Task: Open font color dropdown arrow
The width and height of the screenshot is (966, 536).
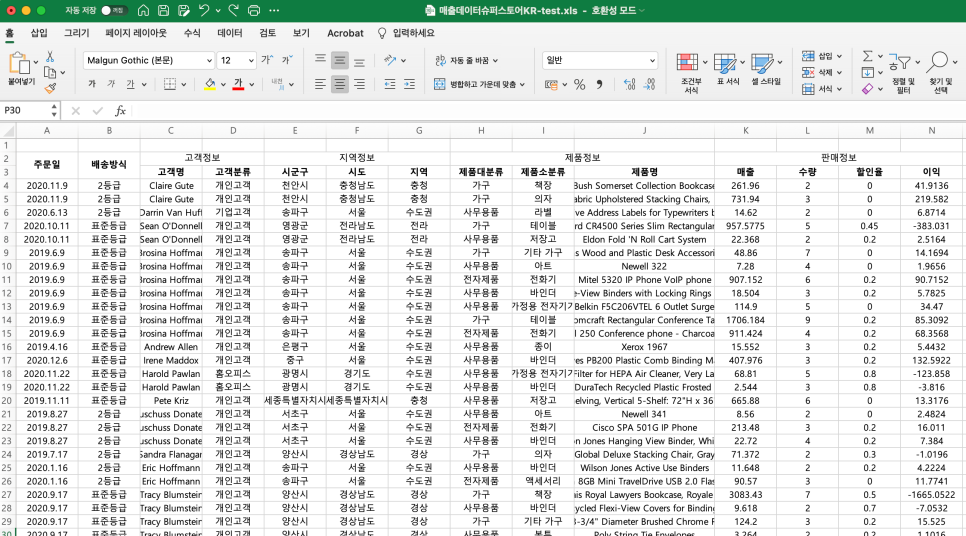Action: click(x=251, y=84)
